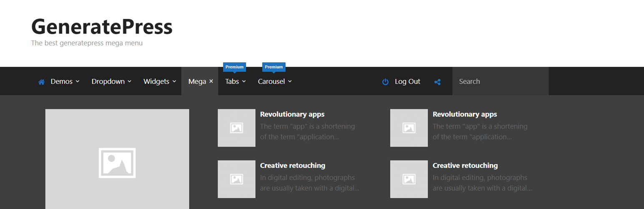Click the home icon beside Demos
This screenshot has width=644, height=209.
(41, 82)
